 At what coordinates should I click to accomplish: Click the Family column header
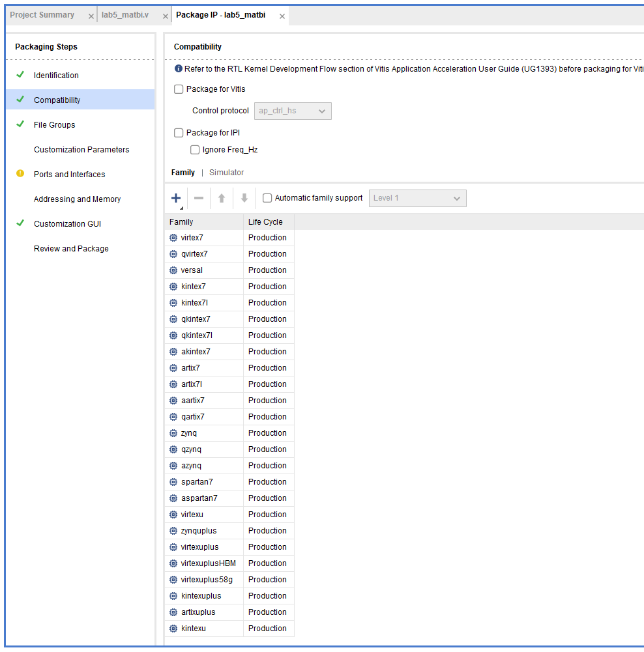point(204,222)
